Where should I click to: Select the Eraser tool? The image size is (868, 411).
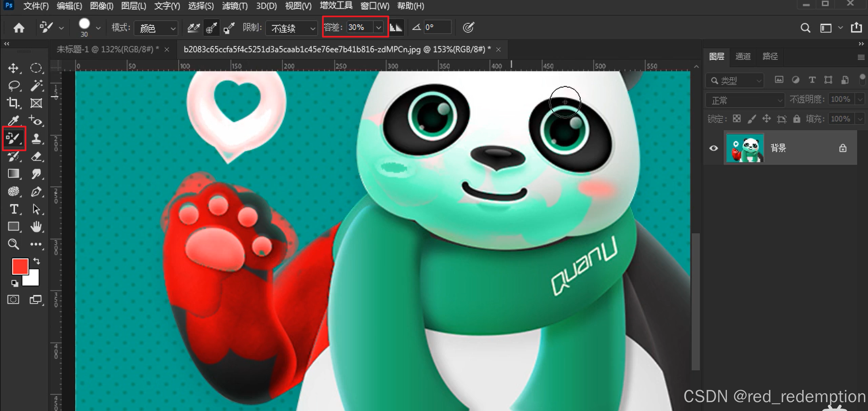coord(36,156)
